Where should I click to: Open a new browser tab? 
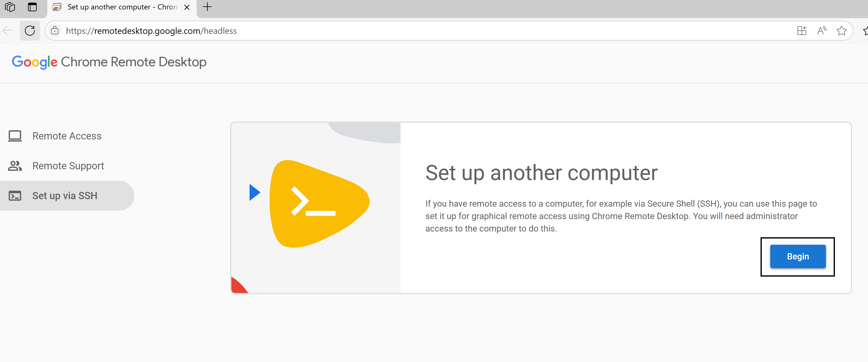click(x=207, y=7)
